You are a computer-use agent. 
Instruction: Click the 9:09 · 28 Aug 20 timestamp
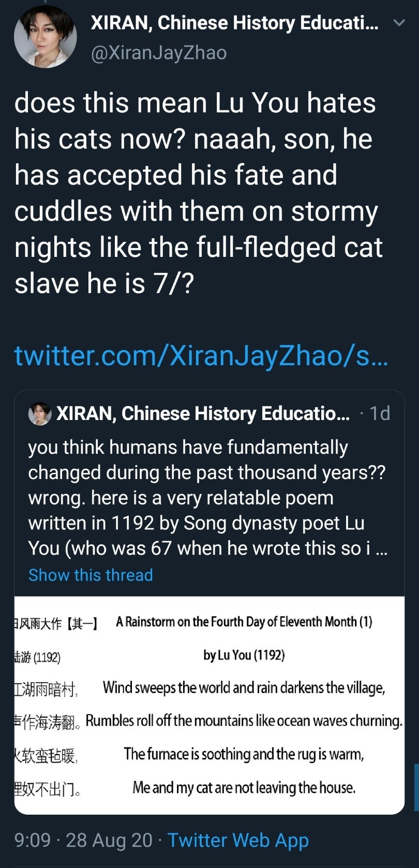[83, 840]
